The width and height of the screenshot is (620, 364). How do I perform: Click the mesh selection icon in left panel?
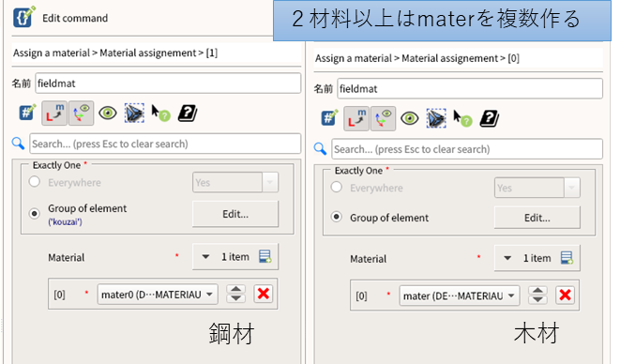[134, 114]
